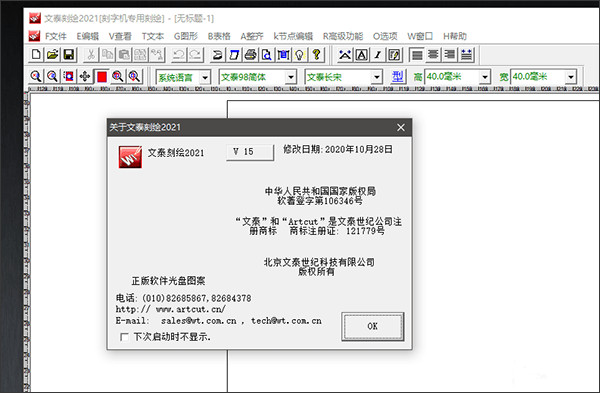Open the G图形 menu
The height and width of the screenshot is (393, 600).
[x=186, y=36]
